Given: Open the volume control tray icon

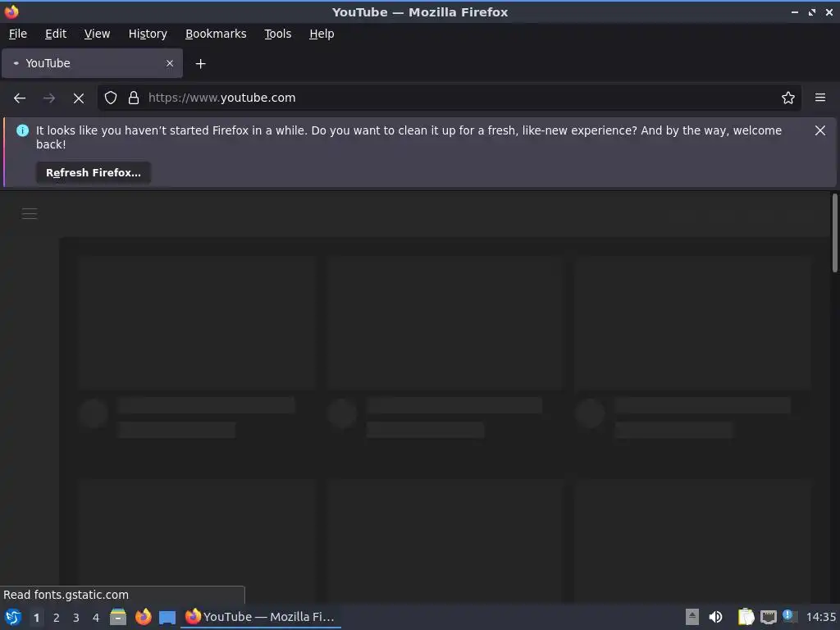Looking at the screenshot, I should click(715, 617).
